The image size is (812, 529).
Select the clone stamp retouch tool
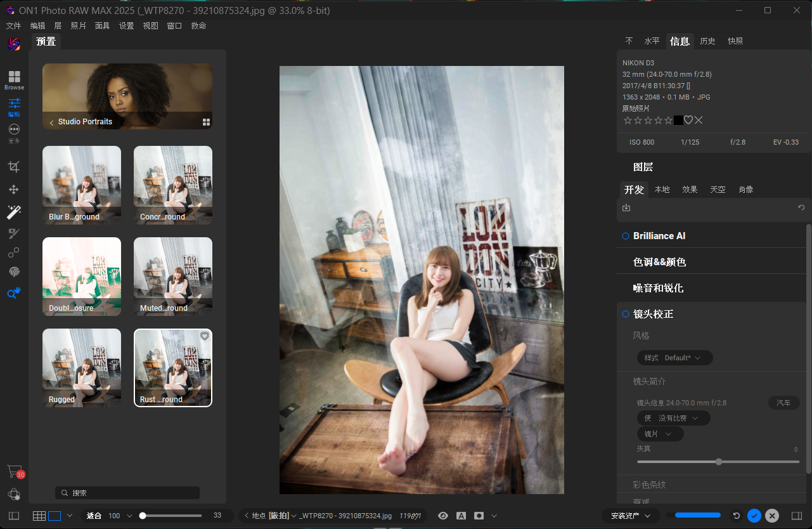point(14,253)
